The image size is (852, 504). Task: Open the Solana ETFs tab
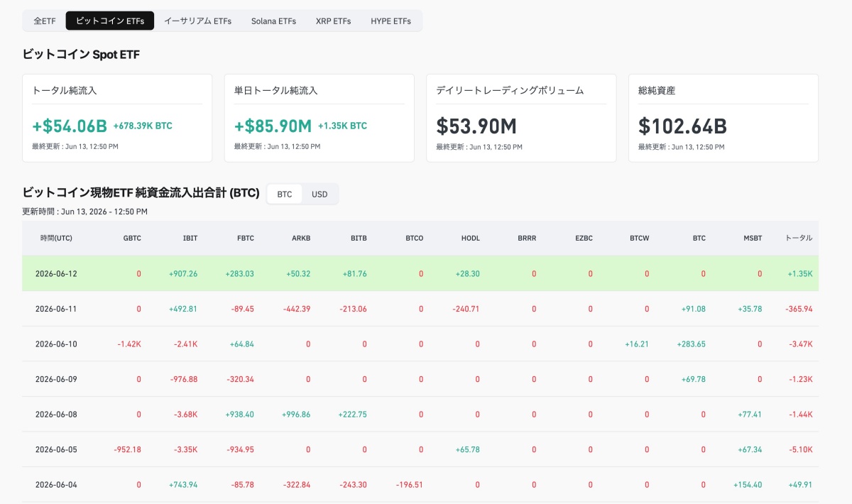[x=273, y=21]
